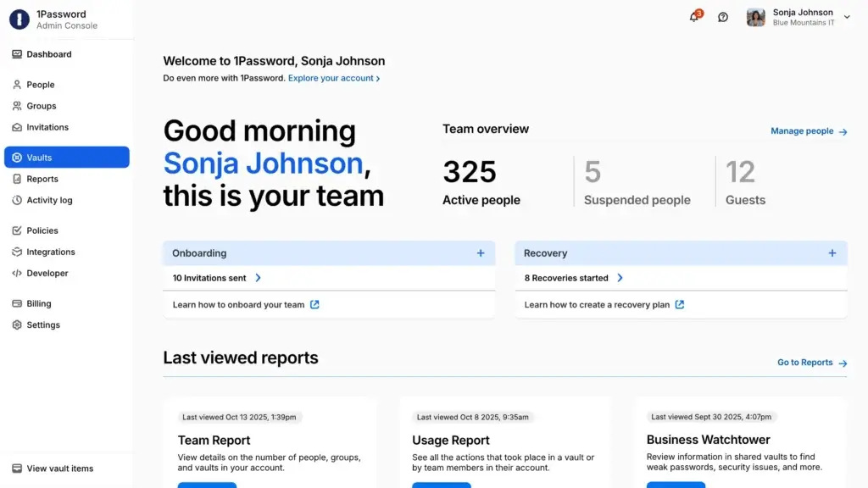Screen dimensions: 868x488
Task: Click the 1Password logo icon
Action: tap(19, 19)
